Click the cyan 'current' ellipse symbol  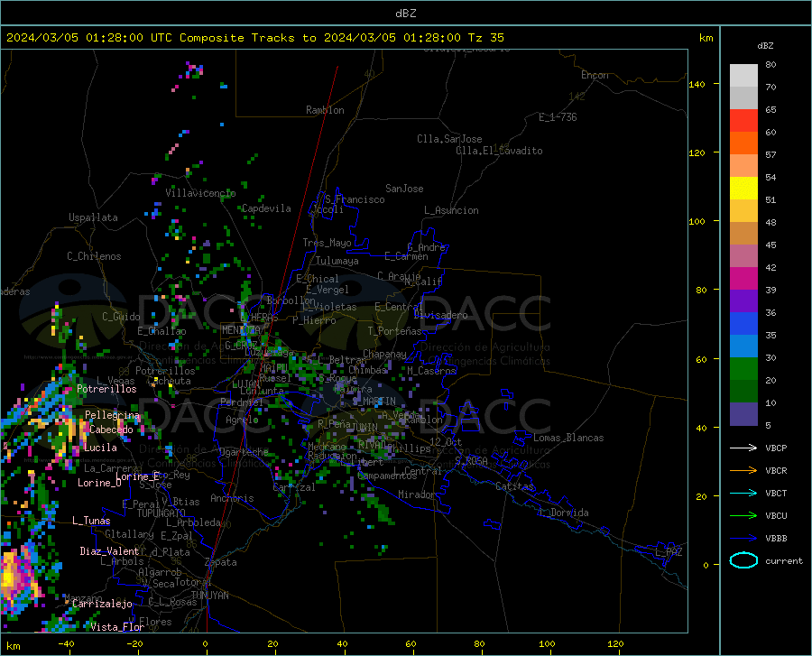point(743,560)
